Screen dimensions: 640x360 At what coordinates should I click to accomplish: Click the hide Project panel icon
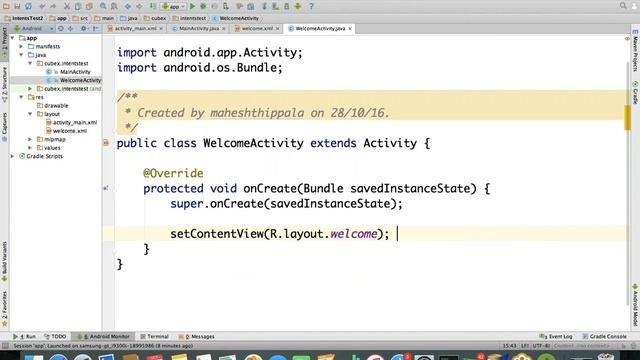[x=96, y=29]
